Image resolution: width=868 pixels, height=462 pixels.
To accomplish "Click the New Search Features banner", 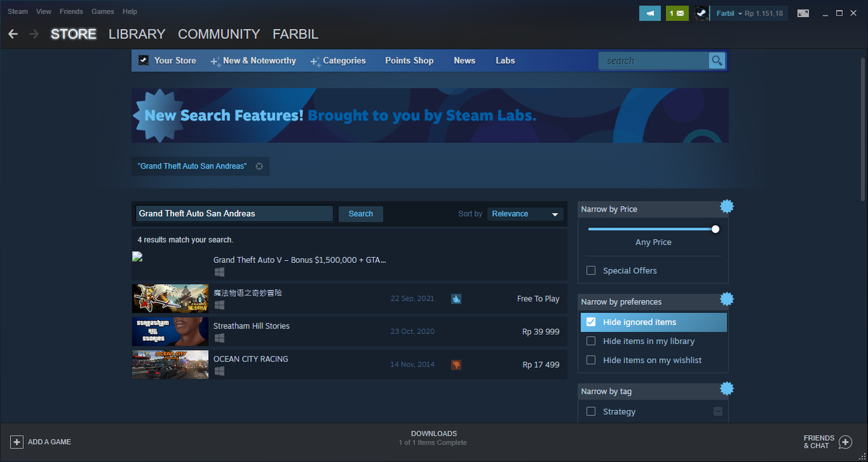I will pos(430,115).
